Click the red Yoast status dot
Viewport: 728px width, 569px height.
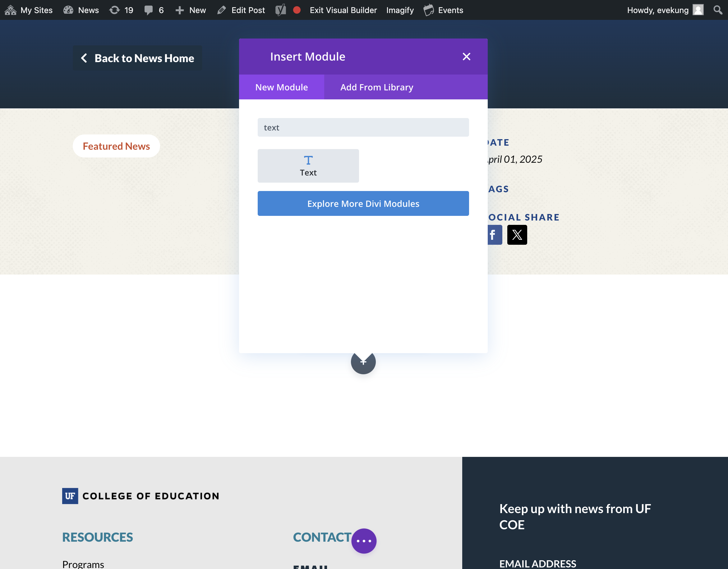coord(297,10)
